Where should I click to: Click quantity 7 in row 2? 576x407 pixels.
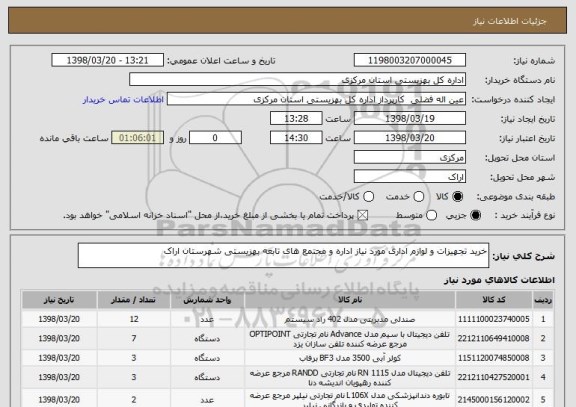(134, 338)
